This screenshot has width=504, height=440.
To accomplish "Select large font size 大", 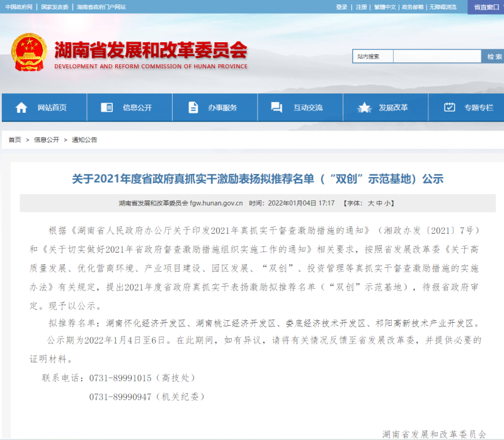I will click(x=371, y=204).
